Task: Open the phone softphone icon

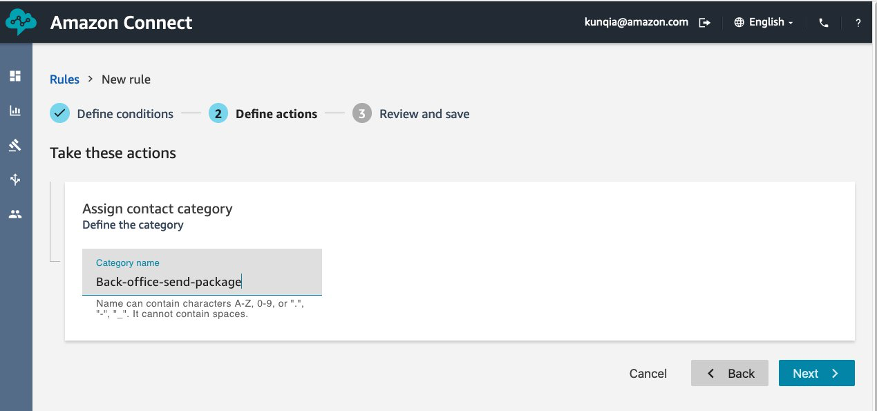Action: click(823, 23)
